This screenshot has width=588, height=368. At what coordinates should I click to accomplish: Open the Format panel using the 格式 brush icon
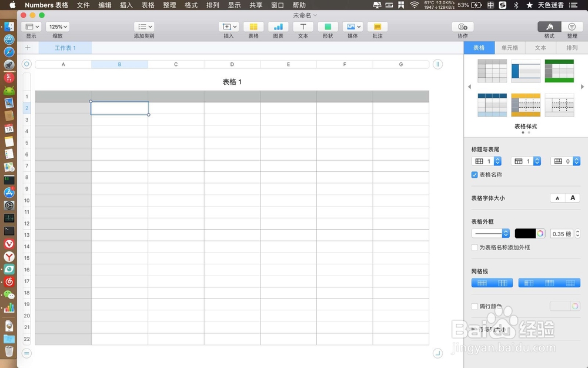tap(549, 26)
